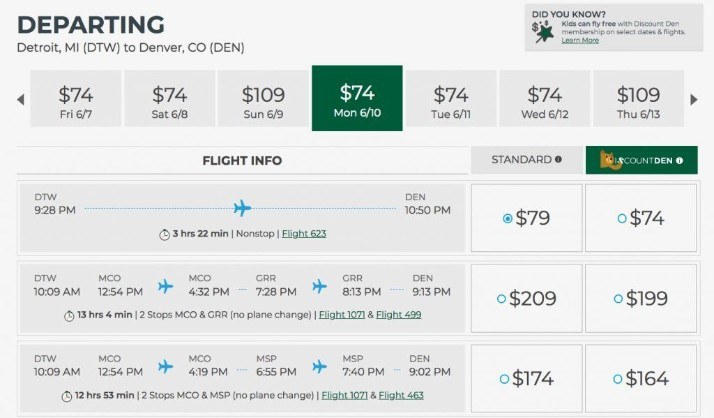This screenshot has width=714, height=418.
Task: Choose the $164 Discount Den fare
Action: coord(622,380)
